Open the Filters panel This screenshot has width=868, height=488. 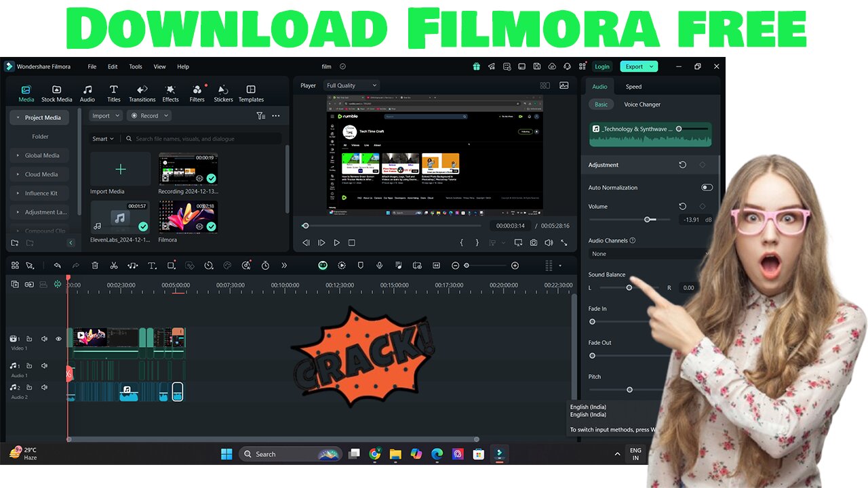(x=197, y=94)
